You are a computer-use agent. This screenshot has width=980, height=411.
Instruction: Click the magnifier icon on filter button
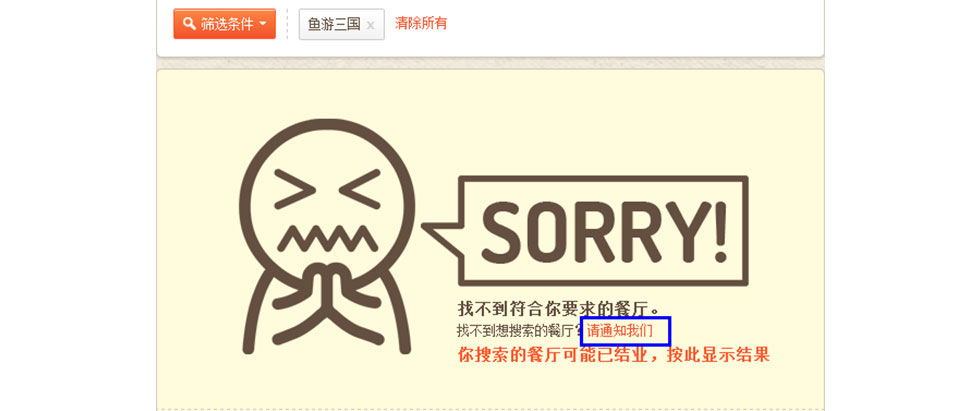click(x=189, y=24)
